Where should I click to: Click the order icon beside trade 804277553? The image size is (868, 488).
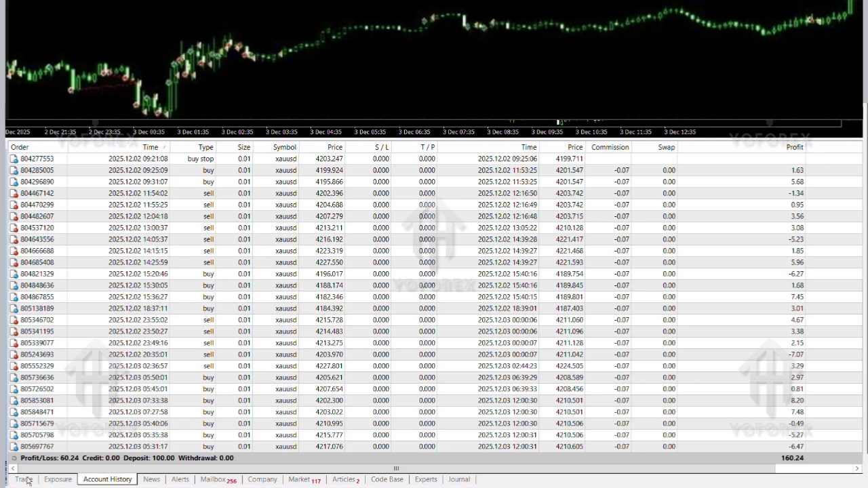click(x=14, y=158)
